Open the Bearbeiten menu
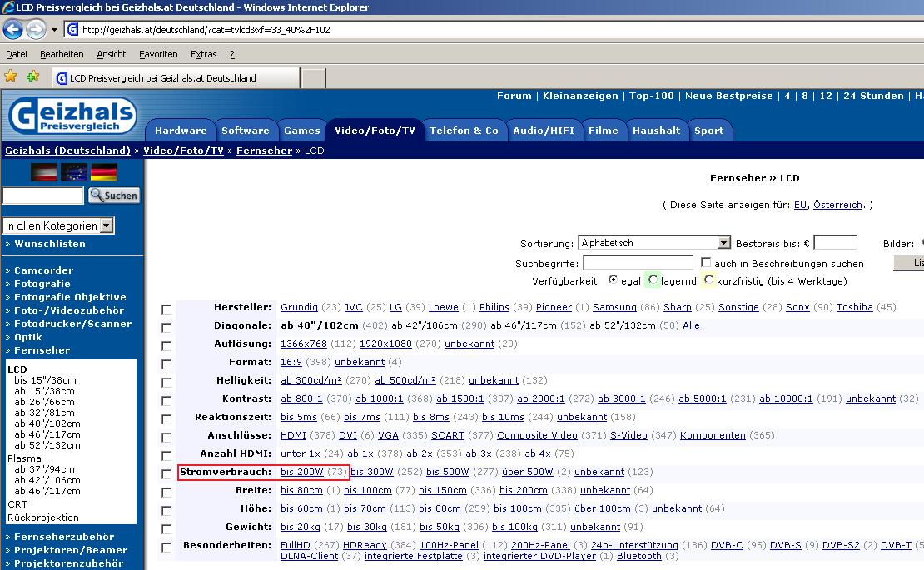The image size is (924, 570). 62,54
